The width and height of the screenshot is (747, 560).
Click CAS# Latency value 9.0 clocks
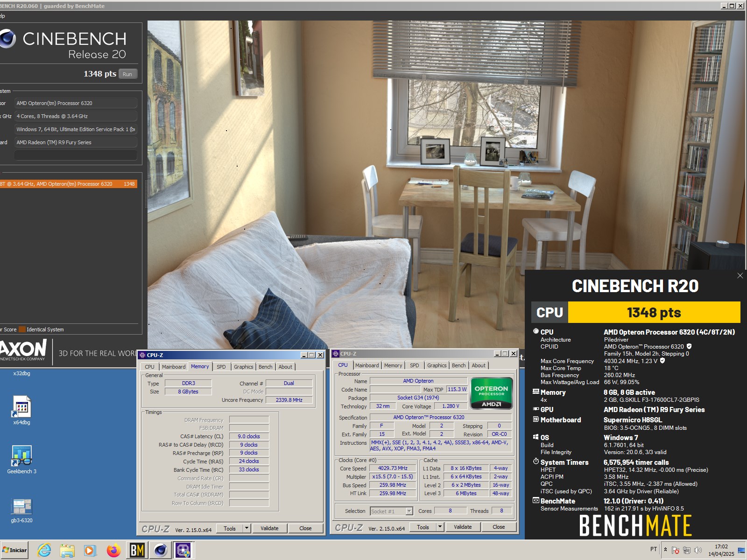(x=249, y=436)
